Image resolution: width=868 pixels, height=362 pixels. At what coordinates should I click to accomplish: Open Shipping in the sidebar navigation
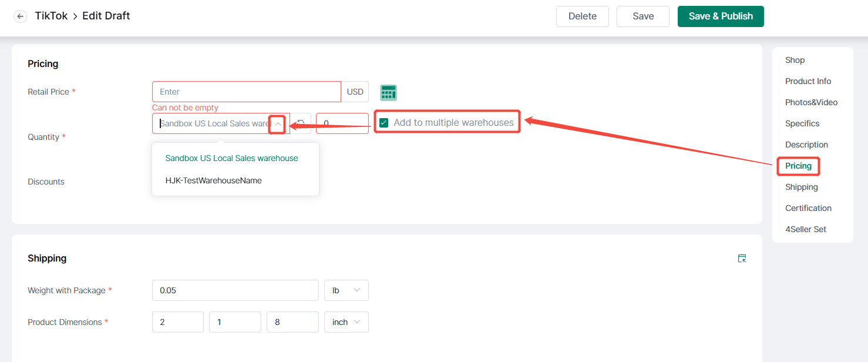click(x=802, y=187)
